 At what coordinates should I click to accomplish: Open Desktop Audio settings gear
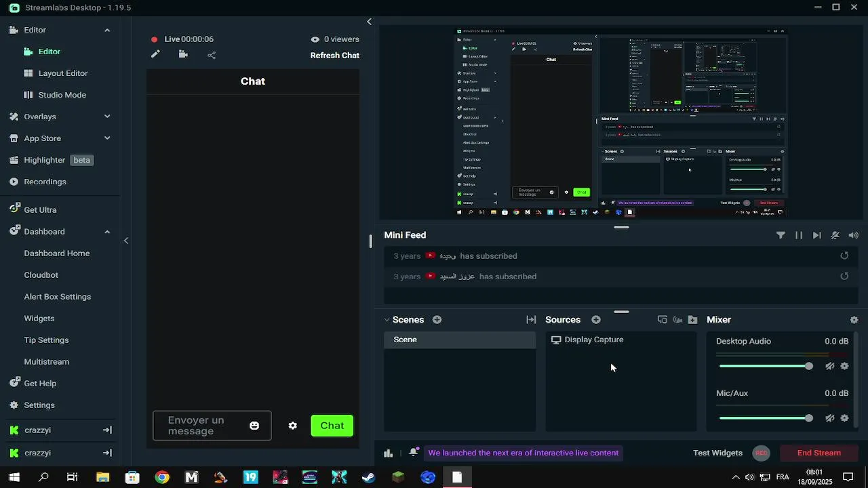tap(844, 366)
